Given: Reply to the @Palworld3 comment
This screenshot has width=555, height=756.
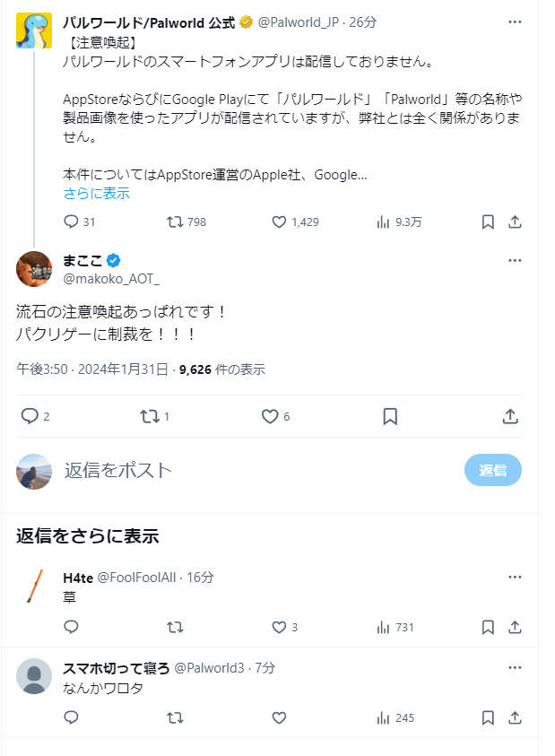Looking at the screenshot, I should (x=71, y=717).
